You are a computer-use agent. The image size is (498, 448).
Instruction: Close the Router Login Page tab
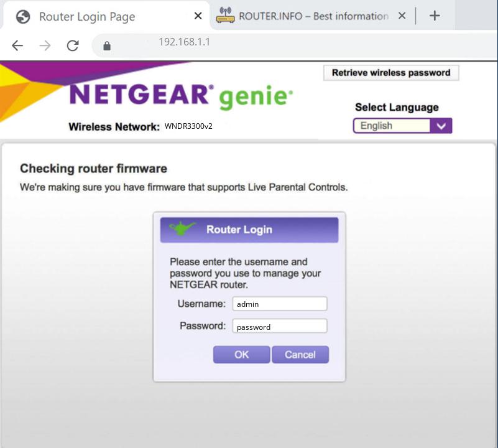pos(198,16)
